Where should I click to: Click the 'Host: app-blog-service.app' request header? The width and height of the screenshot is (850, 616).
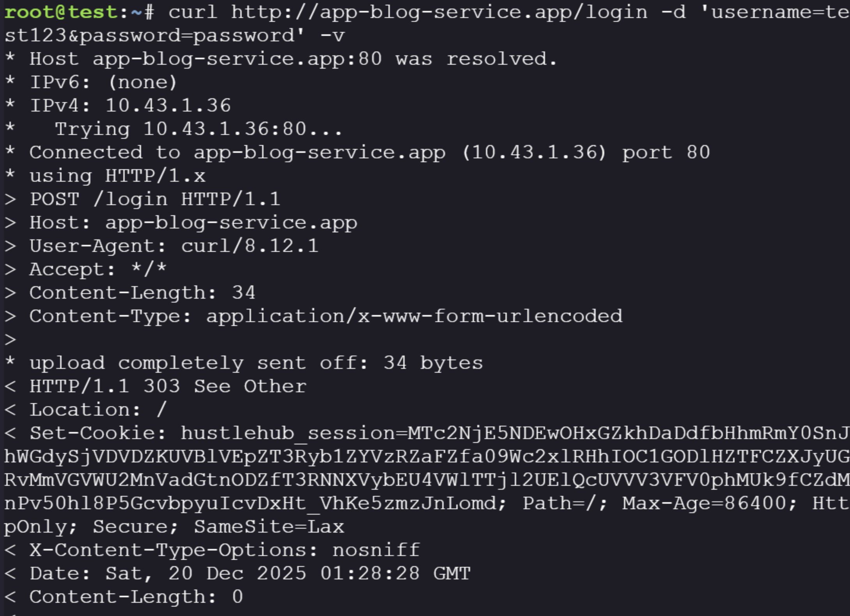[193, 223]
